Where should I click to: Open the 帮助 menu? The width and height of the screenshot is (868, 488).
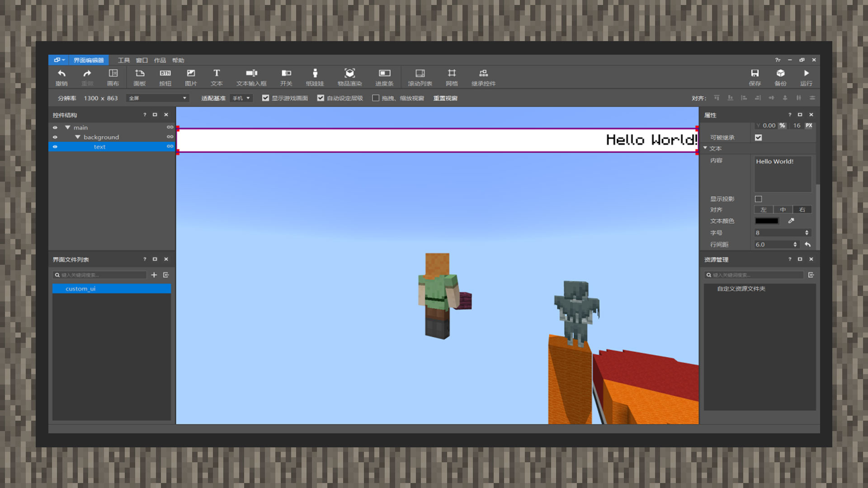coord(178,60)
